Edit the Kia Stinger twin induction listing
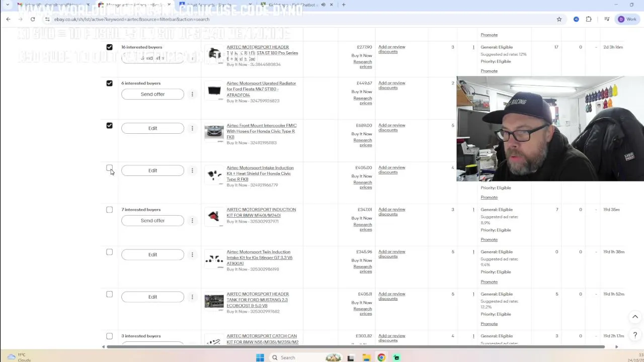 click(152, 255)
